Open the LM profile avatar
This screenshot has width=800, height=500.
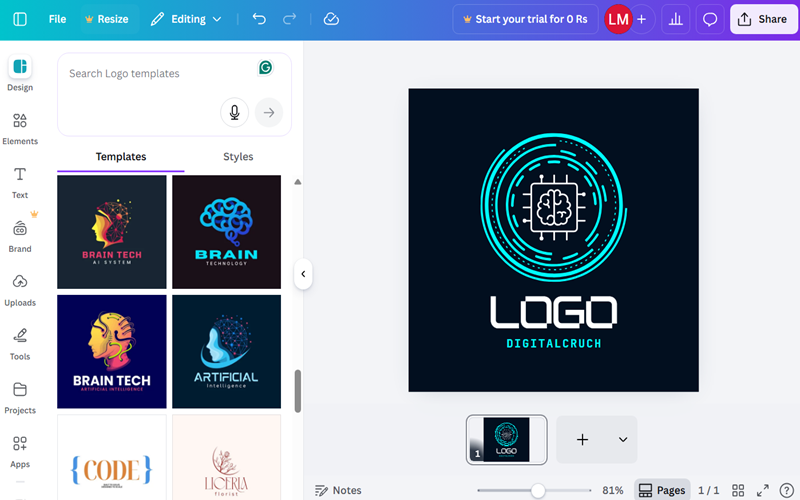coord(618,19)
